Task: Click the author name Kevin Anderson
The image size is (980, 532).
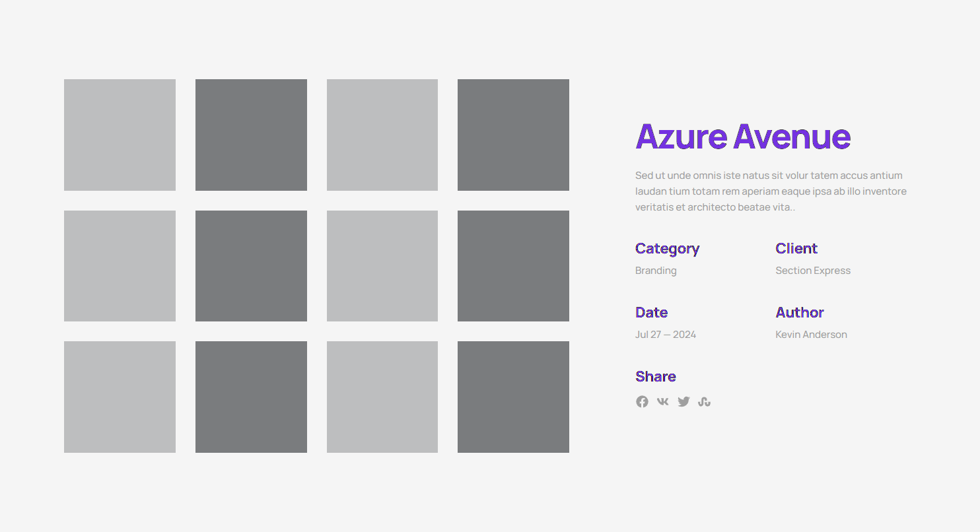Action: coord(811,335)
